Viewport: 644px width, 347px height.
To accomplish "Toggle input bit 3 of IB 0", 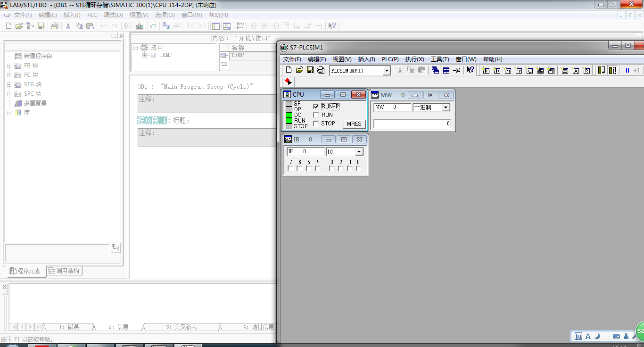I will coord(331,168).
